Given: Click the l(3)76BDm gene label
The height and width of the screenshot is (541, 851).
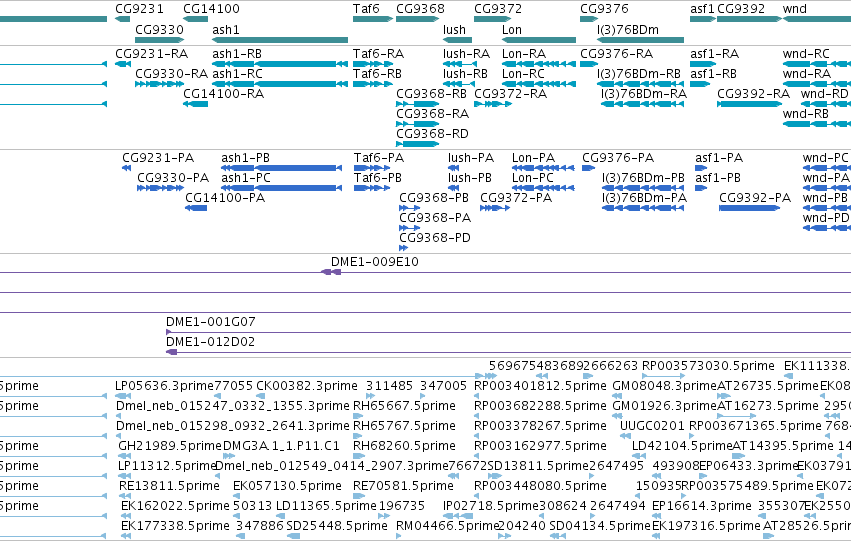Looking at the screenshot, I should click(x=628, y=29).
